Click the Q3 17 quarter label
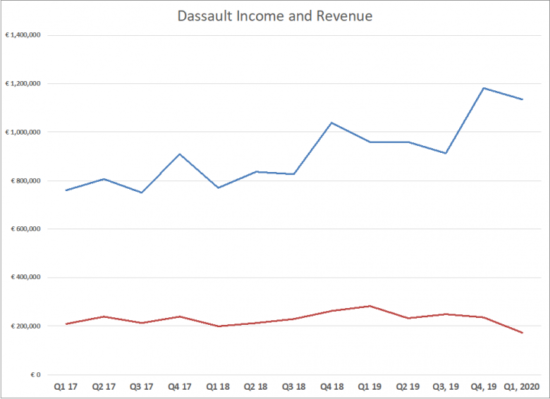The width and height of the screenshot is (550, 399). click(142, 387)
